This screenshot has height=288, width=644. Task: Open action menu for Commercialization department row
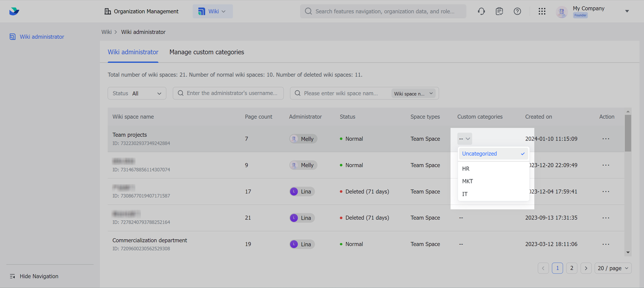tap(606, 244)
